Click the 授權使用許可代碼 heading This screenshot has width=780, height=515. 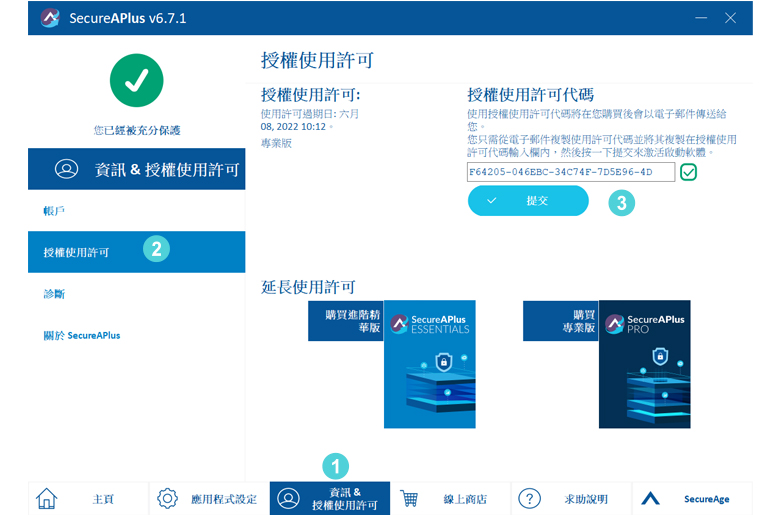pyautogui.click(x=530, y=95)
